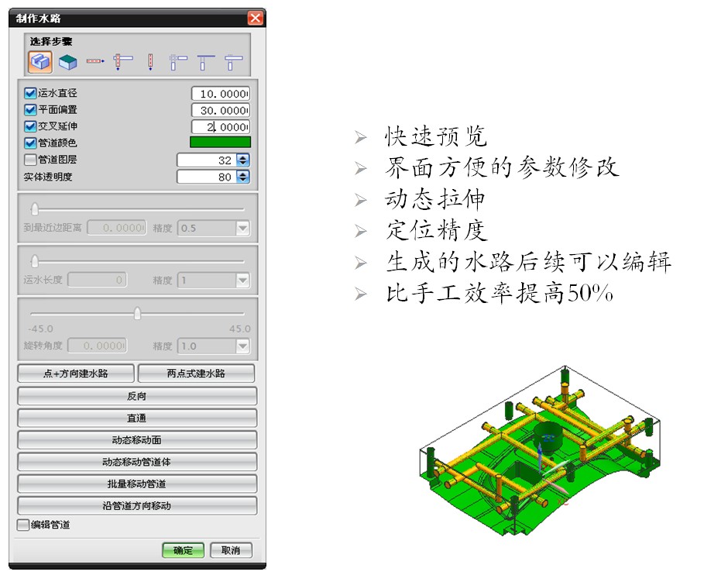The width and height of the screenshot is (728, 575).
Task: Click the horizontal pipe with red vertical channel icon
Action: (x=122, y=61)
